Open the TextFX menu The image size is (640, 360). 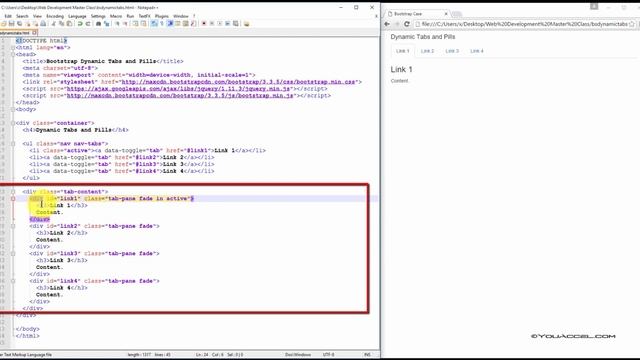click(x=144, y=16)
